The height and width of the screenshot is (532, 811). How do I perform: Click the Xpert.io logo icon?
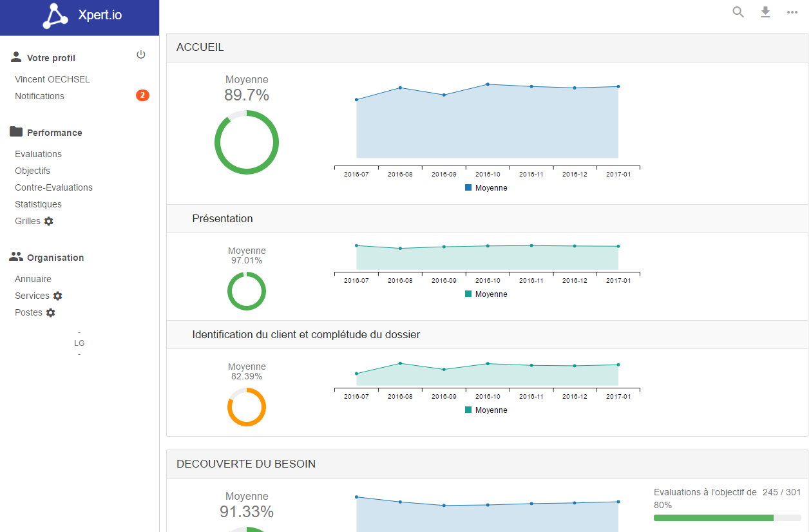[x=55, y=16]
